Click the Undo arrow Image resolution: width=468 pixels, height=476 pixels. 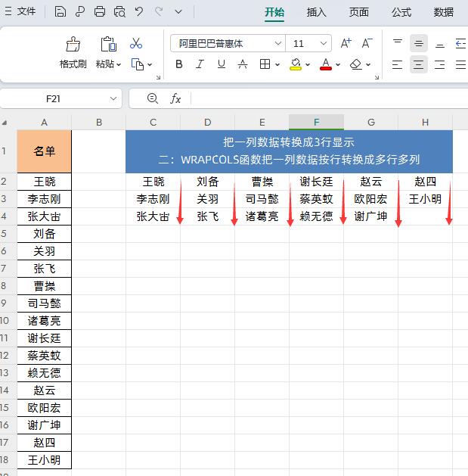pos(139,12)
